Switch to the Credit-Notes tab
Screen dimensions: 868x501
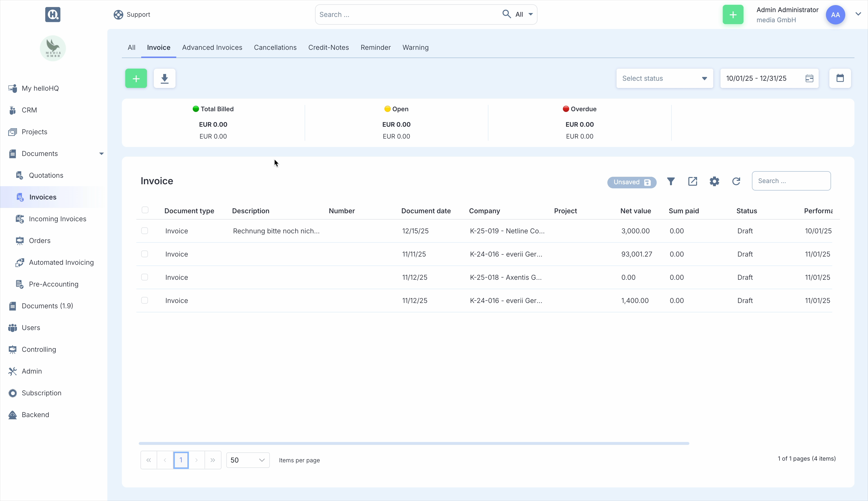[x=328, y=47]
